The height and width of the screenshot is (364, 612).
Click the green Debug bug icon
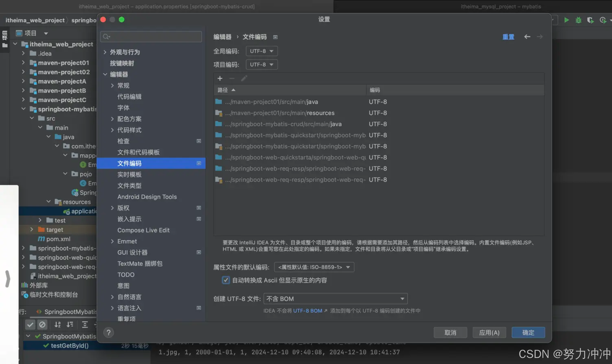pyautogui.click(x=578, y=20)
